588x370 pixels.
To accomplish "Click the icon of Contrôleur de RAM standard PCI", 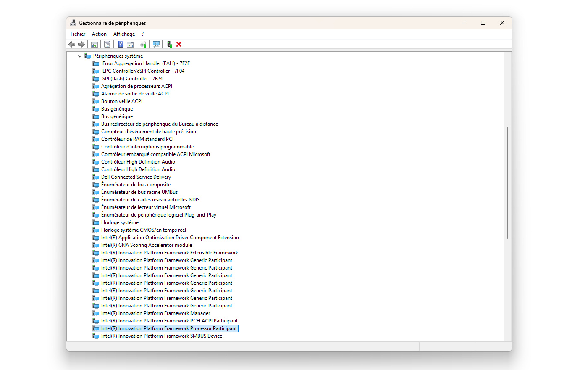I will pyautogui.click(x=96, y=139).
